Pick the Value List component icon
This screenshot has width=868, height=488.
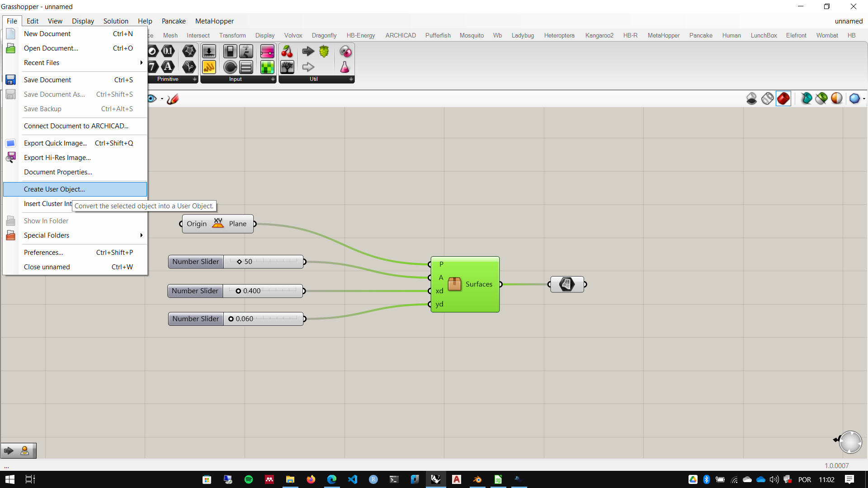[246, 67]
